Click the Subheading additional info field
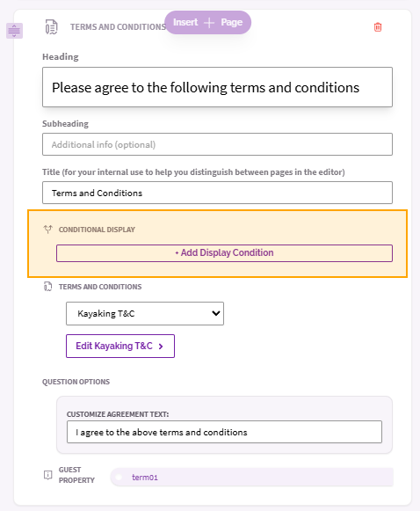The height and width of the screenshot is (511, 420). (217, 144)
